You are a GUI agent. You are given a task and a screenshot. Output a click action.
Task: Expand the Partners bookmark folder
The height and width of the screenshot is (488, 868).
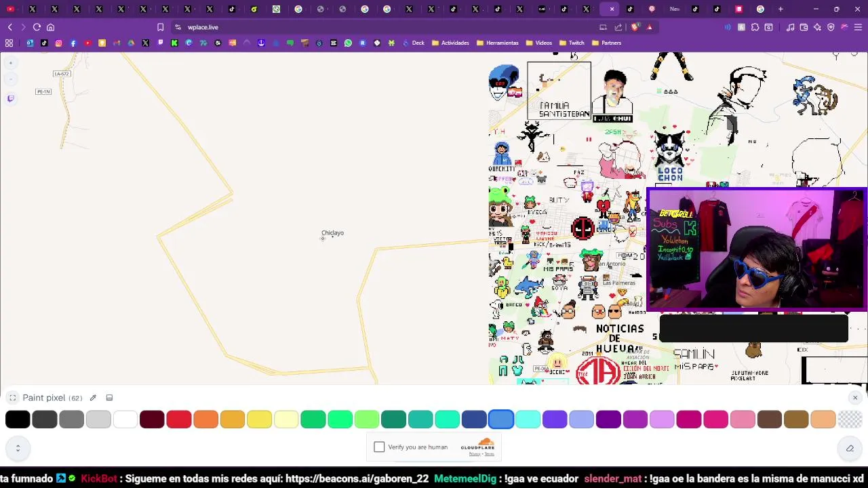click(606, 43)
